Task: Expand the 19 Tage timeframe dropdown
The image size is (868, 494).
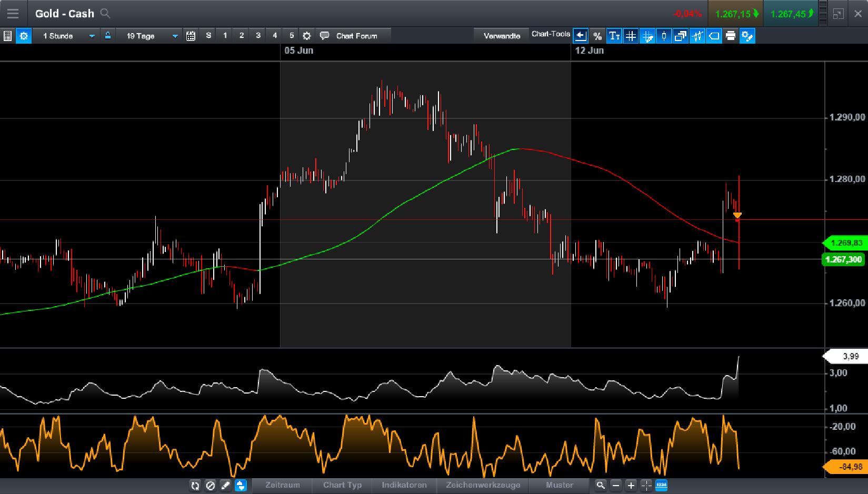Action: [151, 36]
